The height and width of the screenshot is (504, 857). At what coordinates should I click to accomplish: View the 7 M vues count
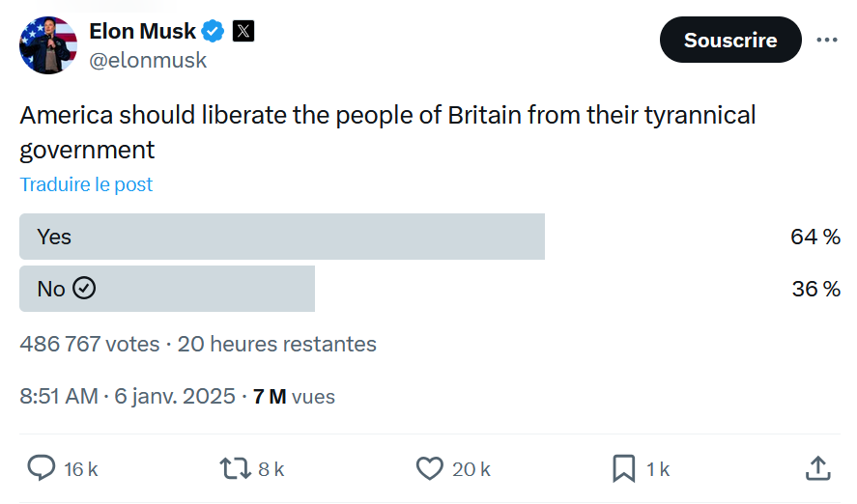pyautogui.click(x=294, y=396)
